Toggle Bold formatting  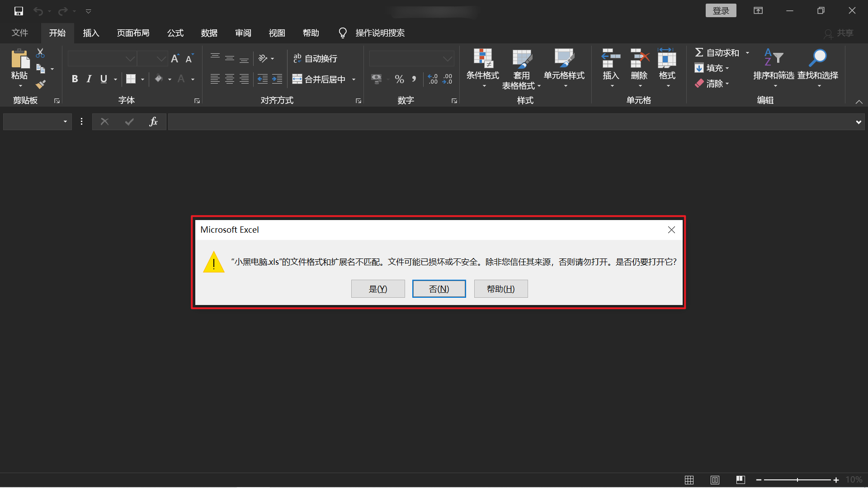point(75,79)
